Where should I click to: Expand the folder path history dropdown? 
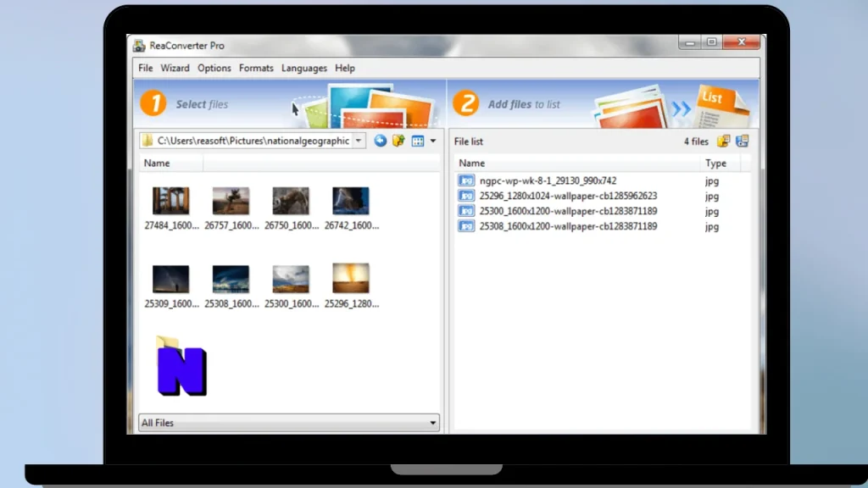359,141
